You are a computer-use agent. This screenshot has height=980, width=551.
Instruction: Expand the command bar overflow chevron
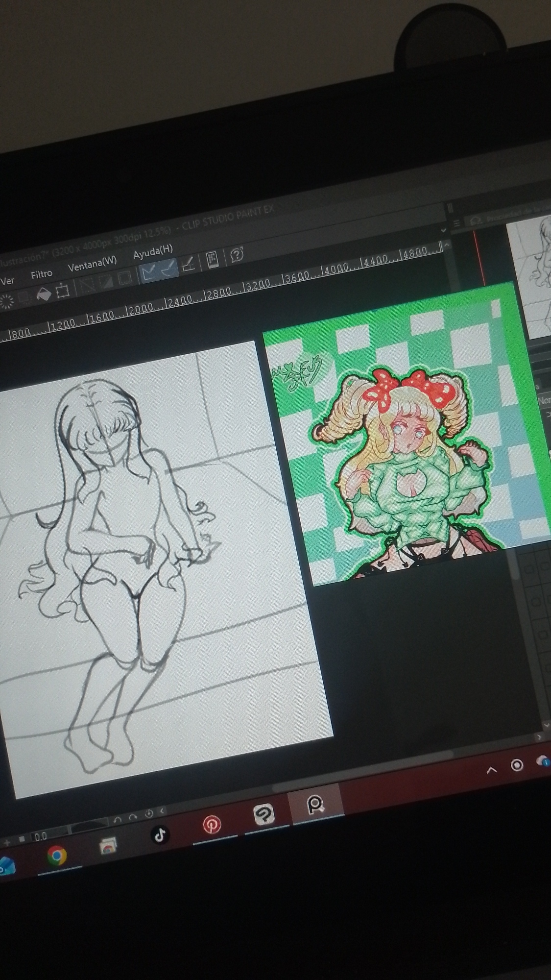[444, 230]
